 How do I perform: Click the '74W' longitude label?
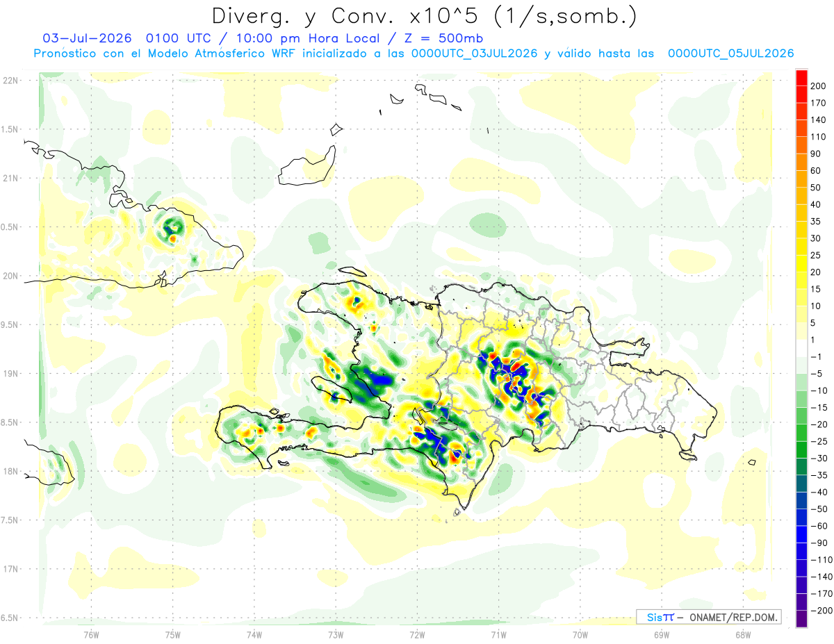[254, 634]
